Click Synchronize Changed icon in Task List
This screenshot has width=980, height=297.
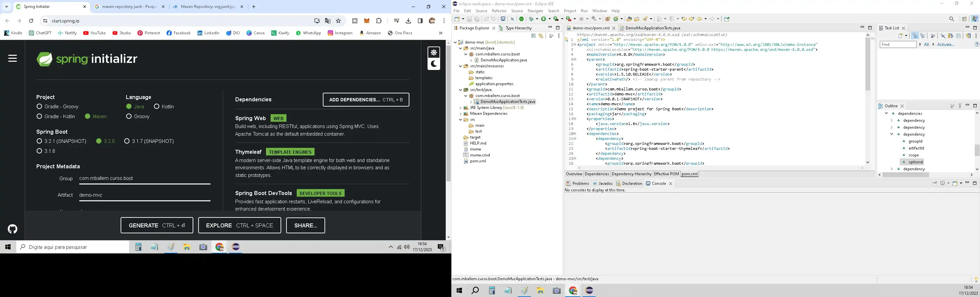pos(968,36)
